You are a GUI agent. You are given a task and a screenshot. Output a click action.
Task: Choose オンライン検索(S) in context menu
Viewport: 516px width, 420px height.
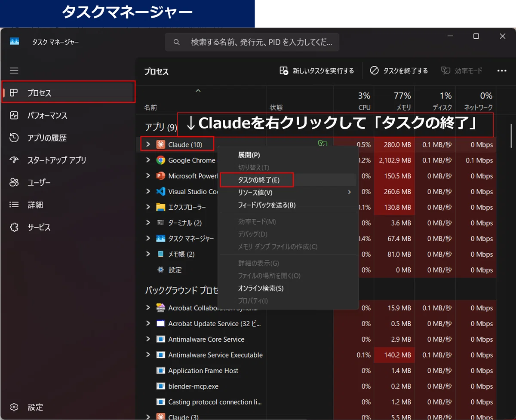click(x=288, y=288)
